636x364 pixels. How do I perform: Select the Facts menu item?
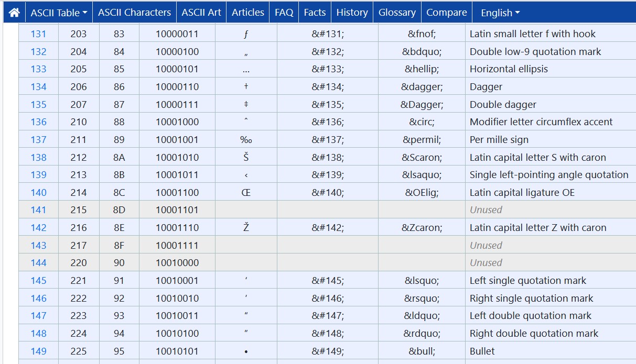point(315,12)
